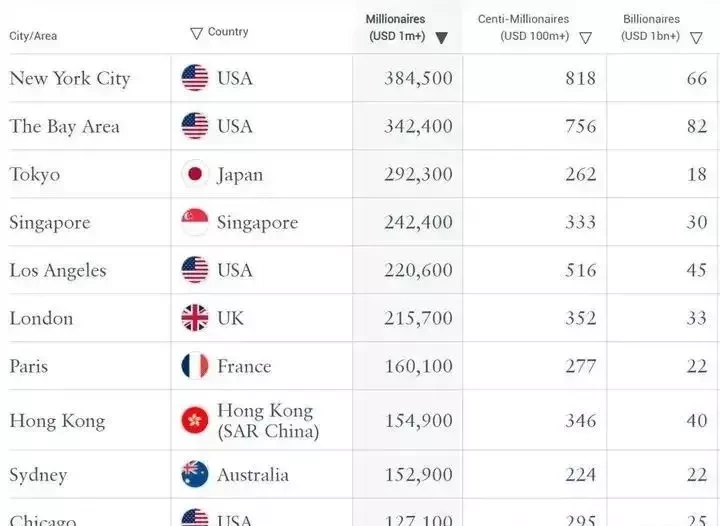
Task: Sort by Centi-Millionaires using its triangle
Action: tap(585, 38)
